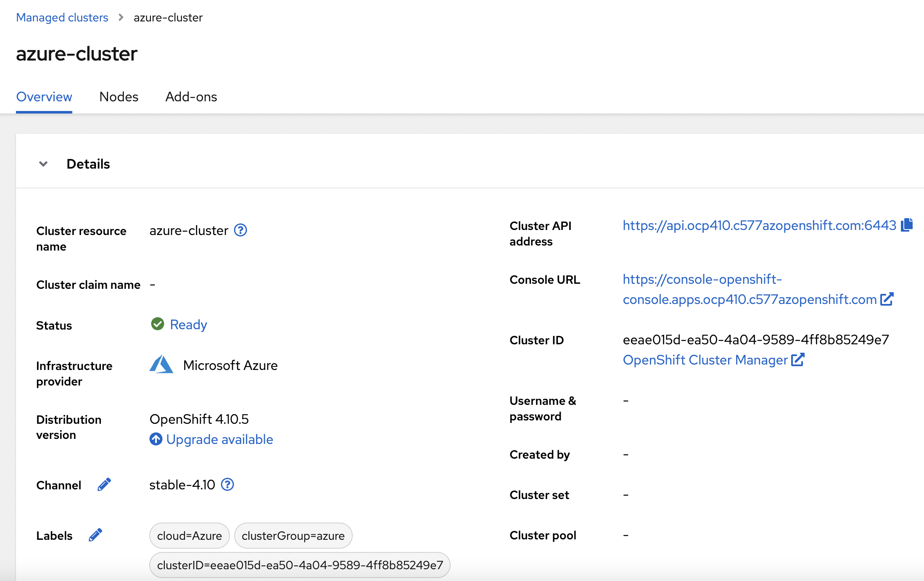Click the clusterID label chip
This screenshot has width=924, height=581.
[300, 565]
